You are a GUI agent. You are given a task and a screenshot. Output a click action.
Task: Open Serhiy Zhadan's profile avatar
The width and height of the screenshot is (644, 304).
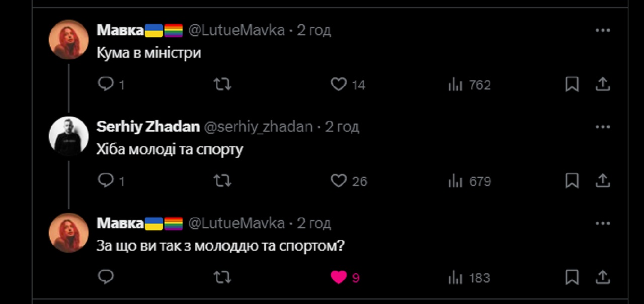click(69, 136)
